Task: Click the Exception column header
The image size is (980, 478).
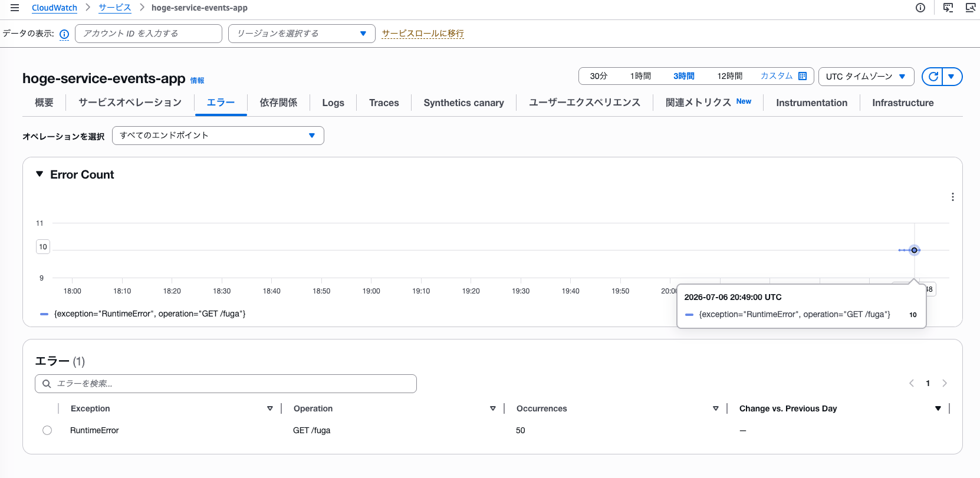Action: tap(90, 408)
